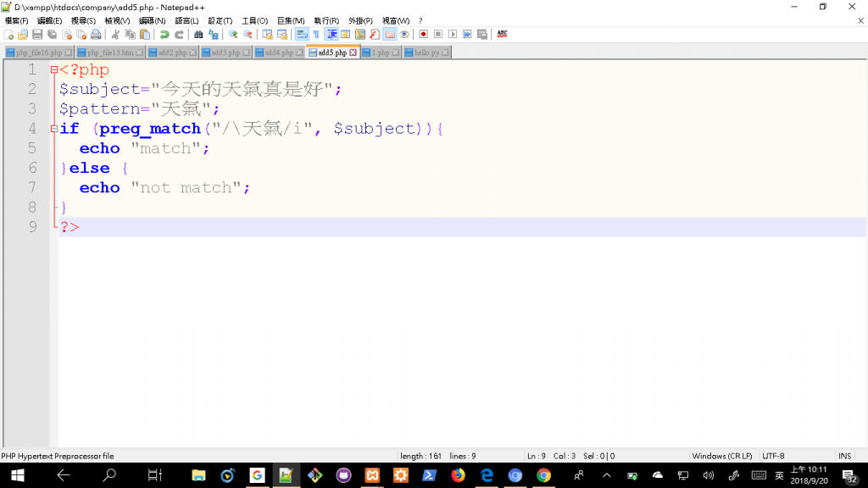Open Find with the binoculars icon
Viewport: 868px width, 488px height.
point(198,34)
